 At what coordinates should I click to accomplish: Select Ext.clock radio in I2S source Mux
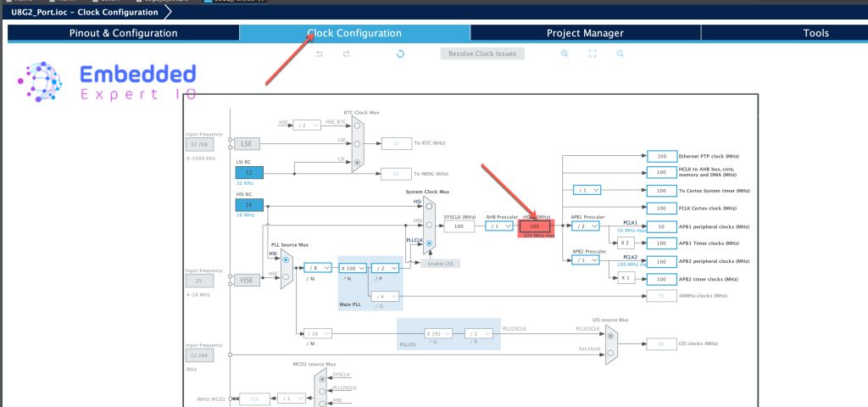tap(610, 353)
